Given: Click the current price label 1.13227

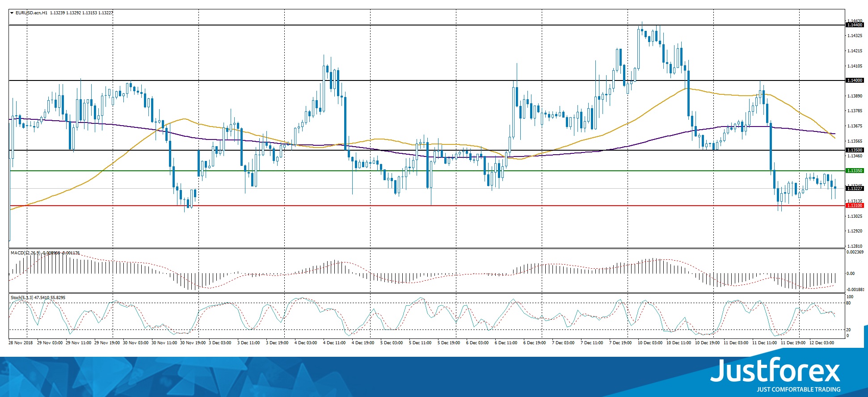Looking at the screenshot, I should tap(855, 189).
